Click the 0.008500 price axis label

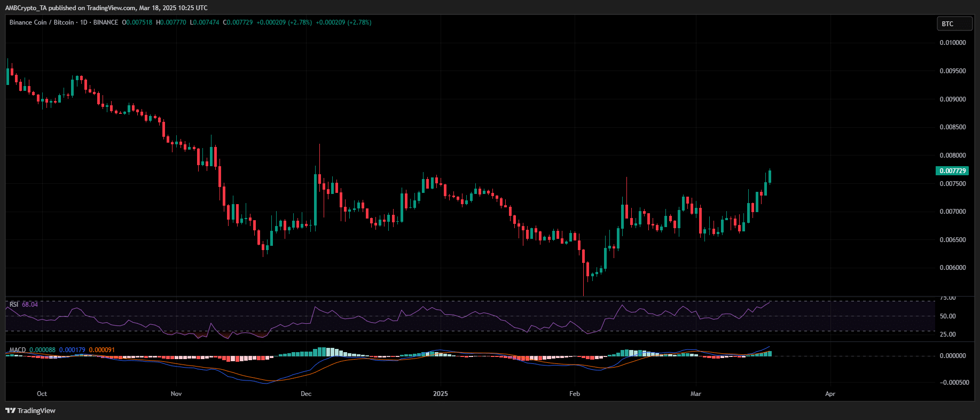pos(953,127)
